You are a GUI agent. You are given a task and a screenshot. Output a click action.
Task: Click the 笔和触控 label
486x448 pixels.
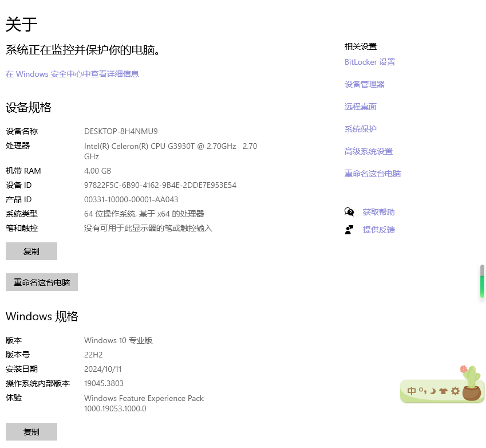(x=22, y=229)
